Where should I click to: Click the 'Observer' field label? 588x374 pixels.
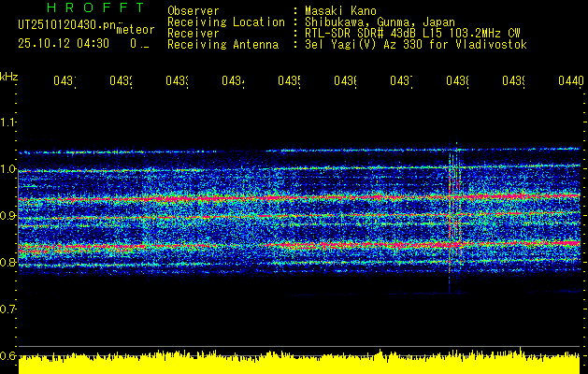tap(194, 10)
